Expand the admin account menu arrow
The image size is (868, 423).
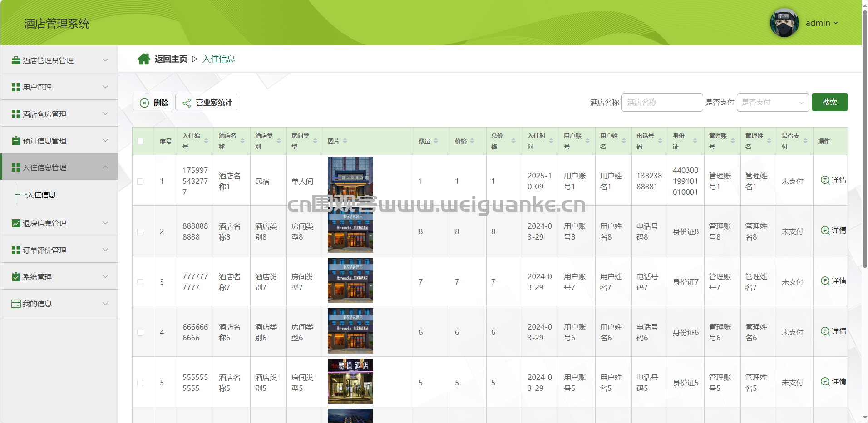[836, 23]
